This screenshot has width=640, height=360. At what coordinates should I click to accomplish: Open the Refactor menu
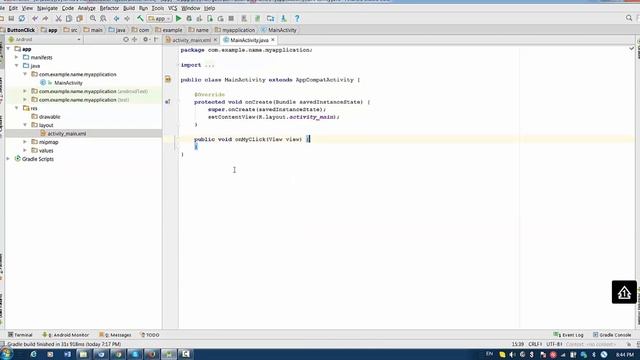109,8
